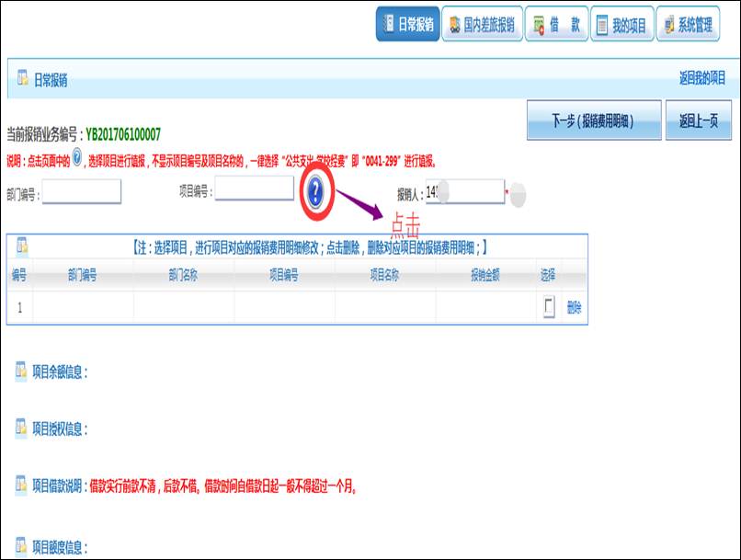This screenshot has height=560, width=741.
Task: Click 下一步 (报销费用明细) button
Action: pyautogui.click(x=593, y=120)
